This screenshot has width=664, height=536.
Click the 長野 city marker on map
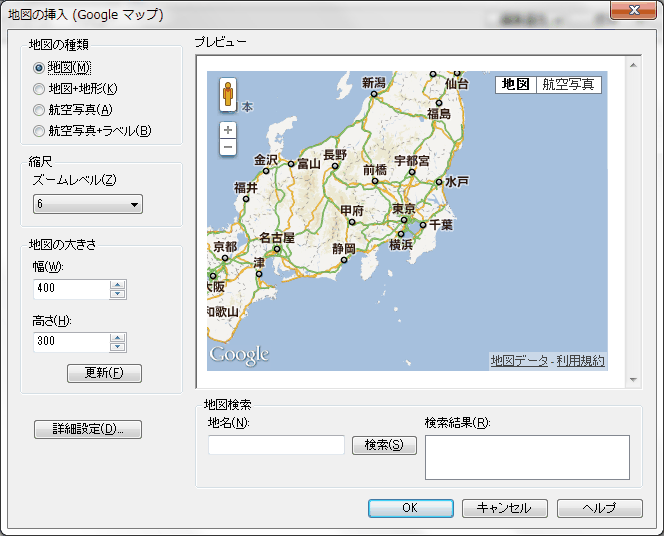tap(335, 166)
